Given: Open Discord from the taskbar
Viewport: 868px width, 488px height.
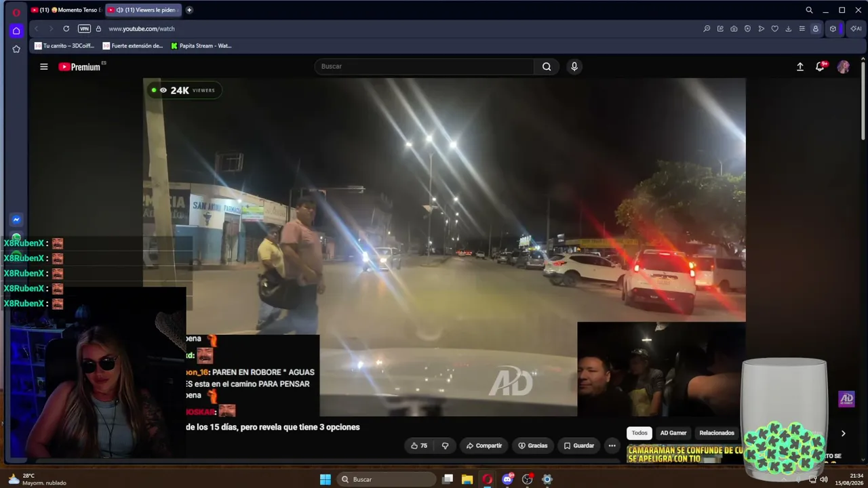Looking at the screenshot, I should pos(507,479).
